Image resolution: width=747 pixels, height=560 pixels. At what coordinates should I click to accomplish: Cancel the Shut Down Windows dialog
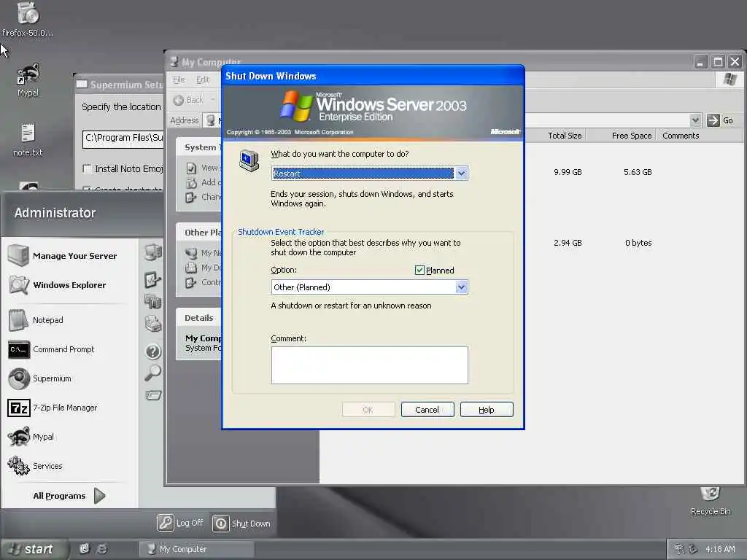427,410
